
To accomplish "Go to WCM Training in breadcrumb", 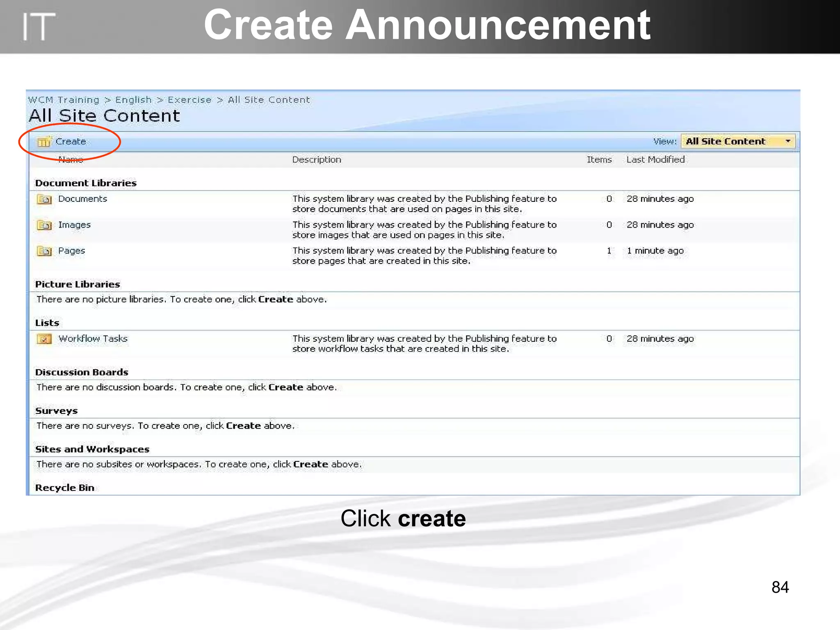I will 64,100.
